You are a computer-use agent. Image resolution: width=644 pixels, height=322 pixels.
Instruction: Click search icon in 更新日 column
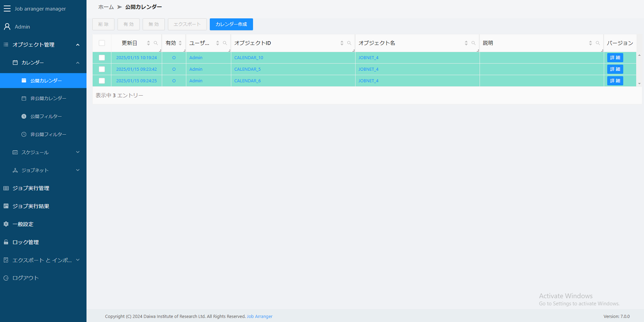pos(156,43)
